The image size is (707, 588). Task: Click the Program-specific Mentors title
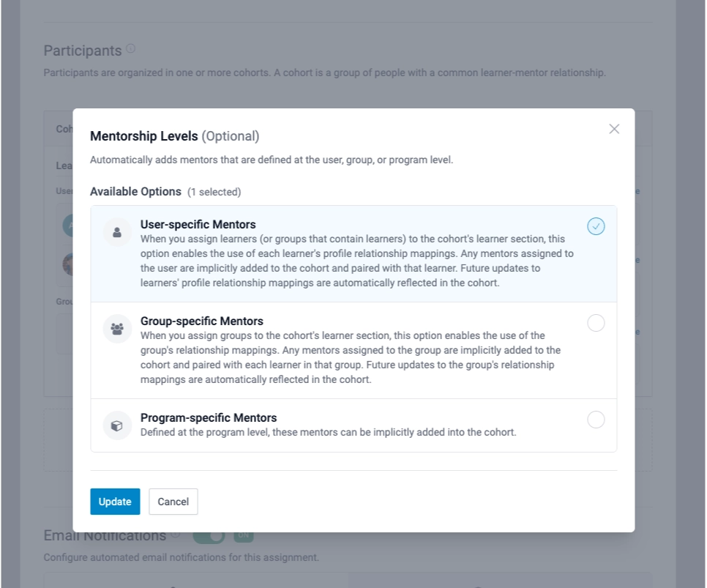209,417
